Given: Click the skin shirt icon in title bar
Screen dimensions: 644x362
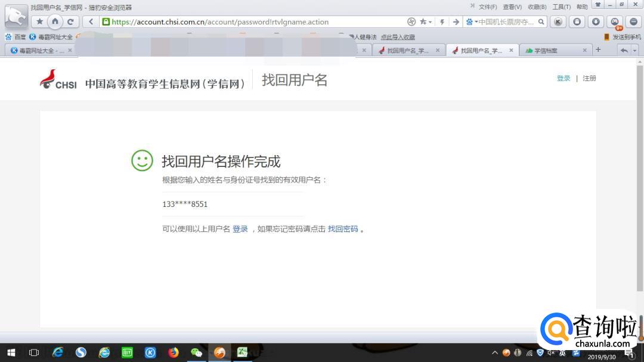Looking at the screenshot, I should pos(597,5).
